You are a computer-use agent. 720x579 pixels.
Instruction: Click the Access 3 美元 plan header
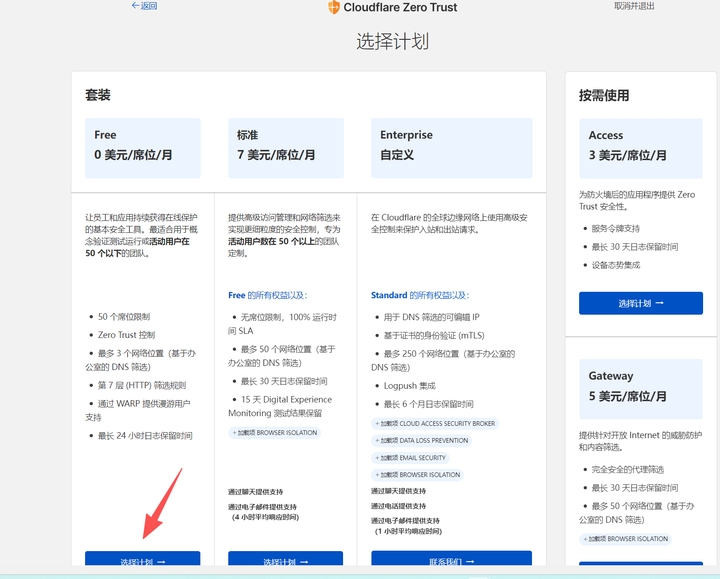(x=640, y=146)
